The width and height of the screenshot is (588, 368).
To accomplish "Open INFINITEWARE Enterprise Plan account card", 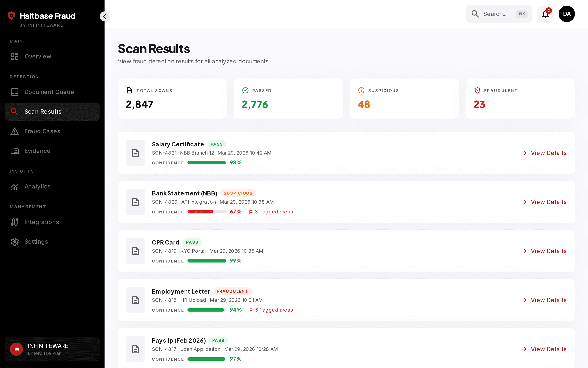I will pyautogui.click(x=52, y=349).
